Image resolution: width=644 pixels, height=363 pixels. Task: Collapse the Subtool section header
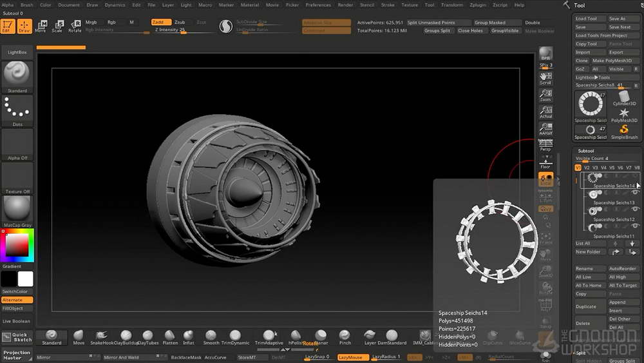coord(585,151)
